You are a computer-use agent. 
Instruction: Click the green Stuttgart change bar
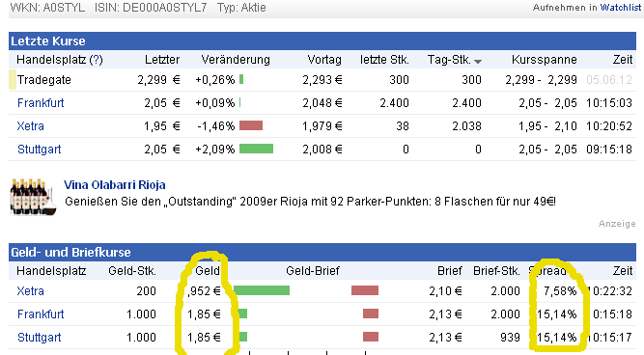click(x=256, y=149)
